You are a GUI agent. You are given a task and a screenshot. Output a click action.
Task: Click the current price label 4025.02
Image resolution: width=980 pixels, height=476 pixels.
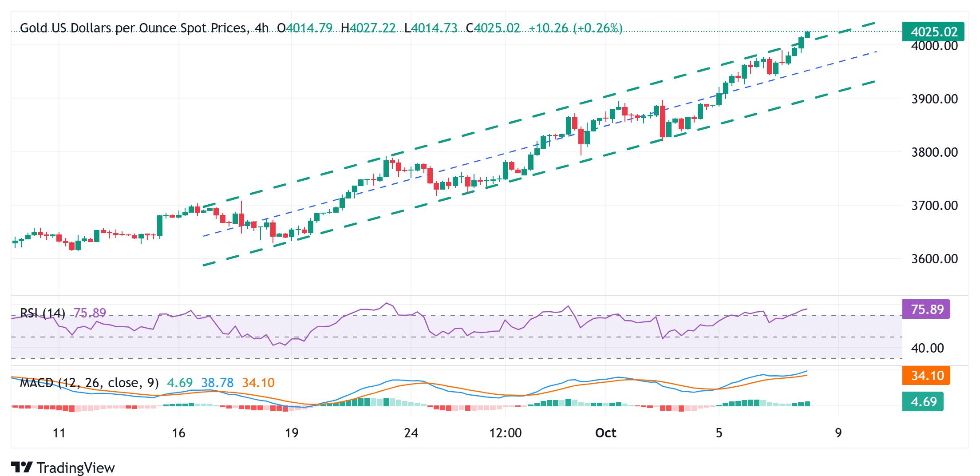pyautogui.click(x=933, y=32)
